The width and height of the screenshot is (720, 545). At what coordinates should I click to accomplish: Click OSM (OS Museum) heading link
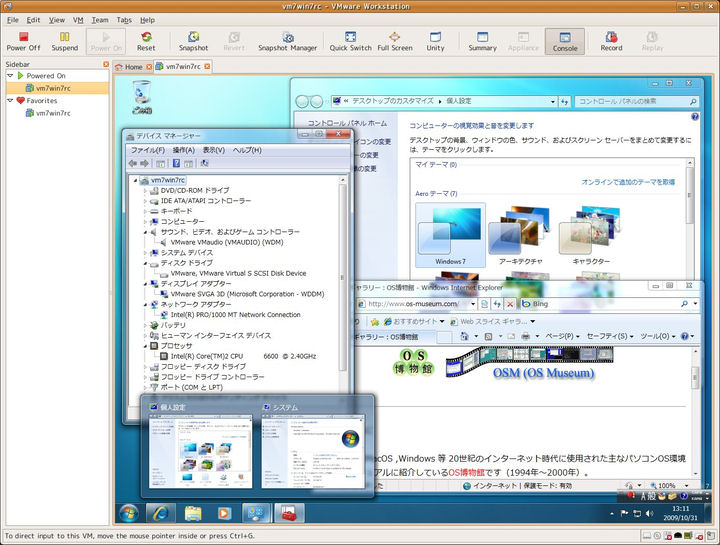coord(543,373)
